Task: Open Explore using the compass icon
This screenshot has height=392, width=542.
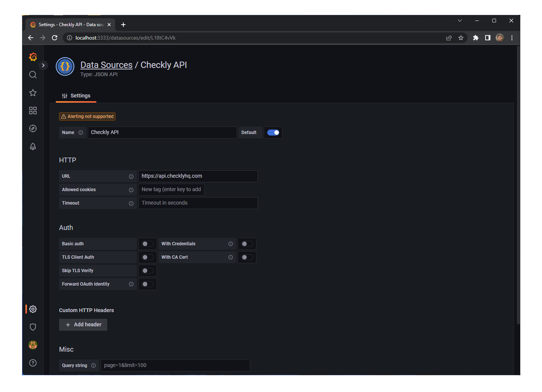Action: [33, 128]
